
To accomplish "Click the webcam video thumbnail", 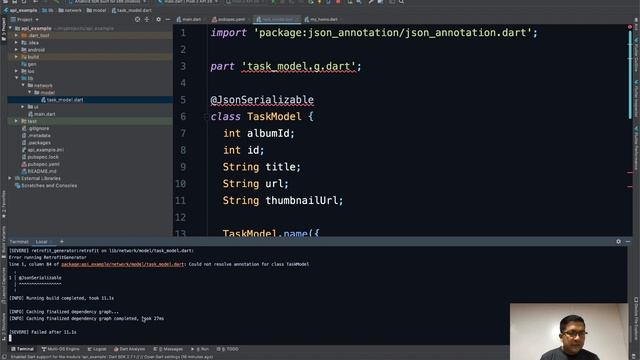I will coord(569,331).
